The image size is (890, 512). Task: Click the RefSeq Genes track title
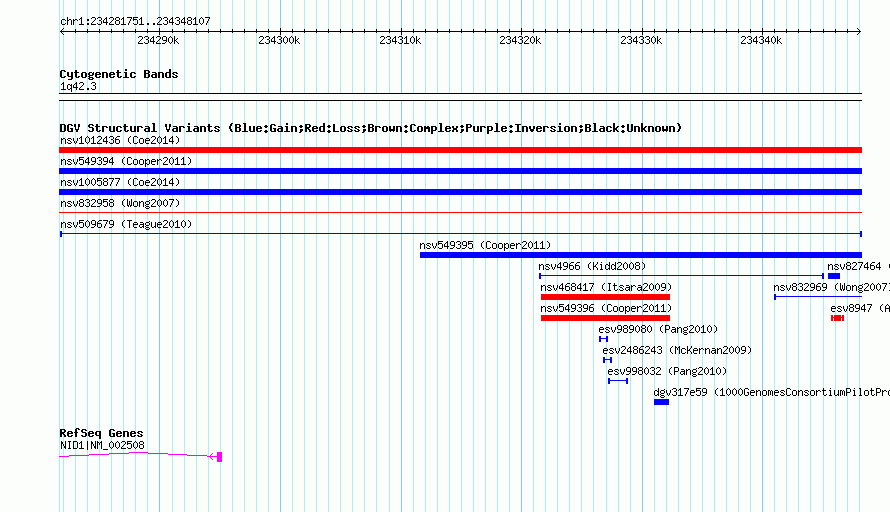101,433
